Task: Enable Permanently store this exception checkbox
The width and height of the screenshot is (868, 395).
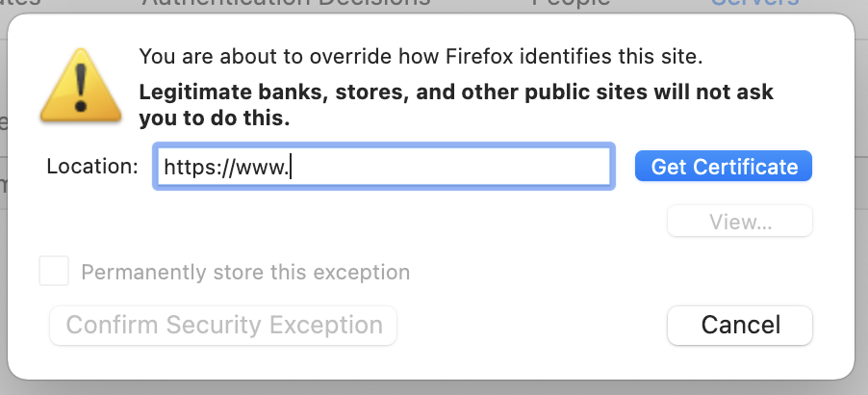Action: pyautogui.click(x=54, y=271)
